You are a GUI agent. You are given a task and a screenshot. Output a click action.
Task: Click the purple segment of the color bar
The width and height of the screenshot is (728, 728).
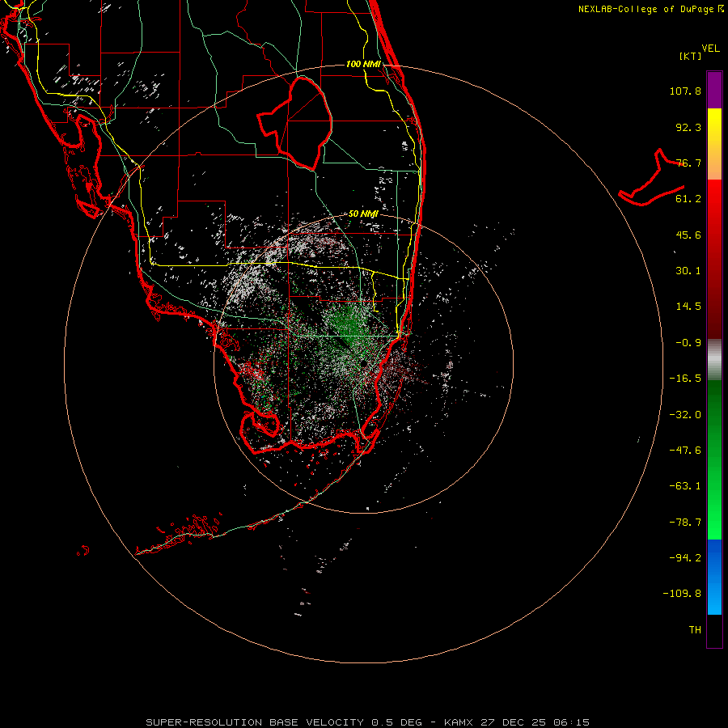click(714, 90)
